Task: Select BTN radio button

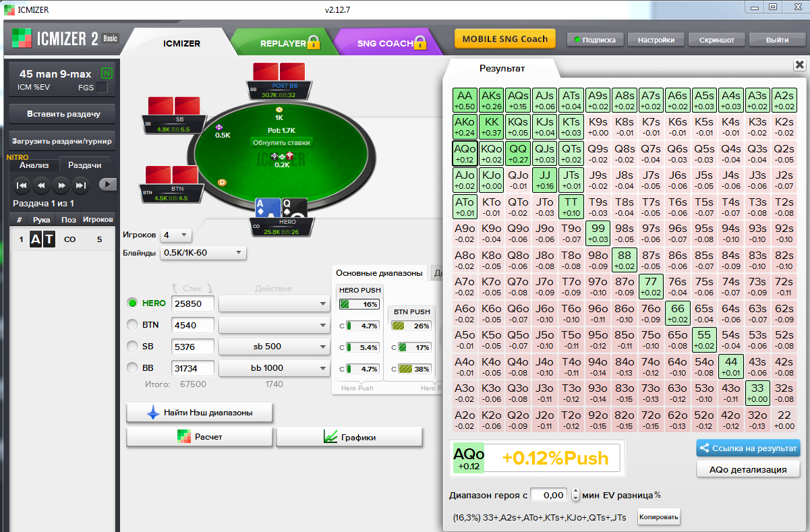Action: click(x=133, y=325)
